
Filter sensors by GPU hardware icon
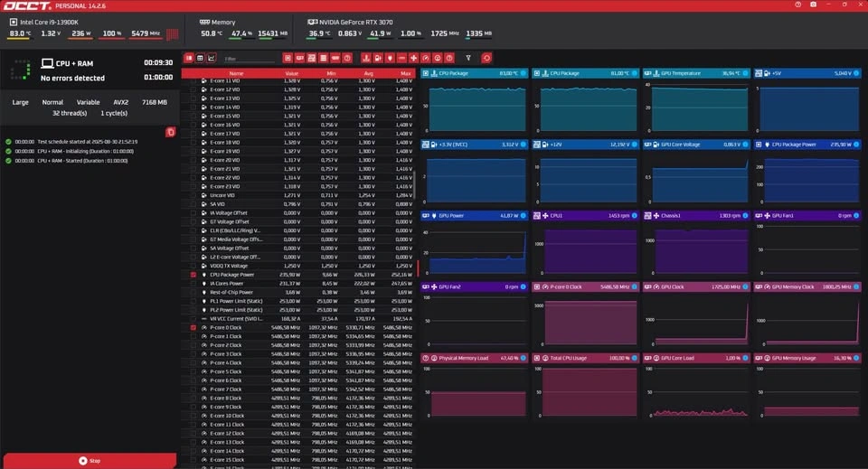pyautogui.click(x=299, y=58)
